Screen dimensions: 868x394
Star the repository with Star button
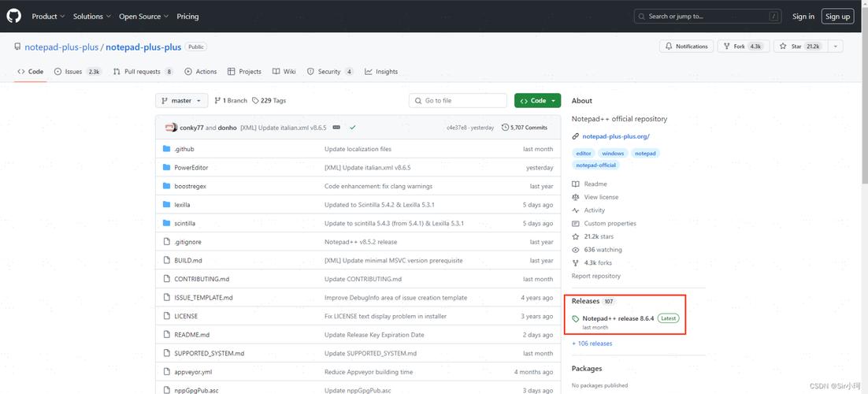coord(800,46)
